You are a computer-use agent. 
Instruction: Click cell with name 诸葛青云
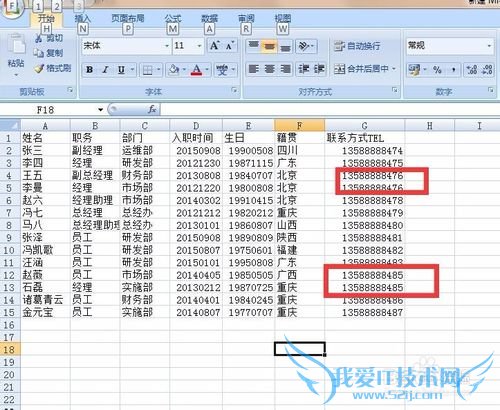pyautogui.click(x=45, y=300)
